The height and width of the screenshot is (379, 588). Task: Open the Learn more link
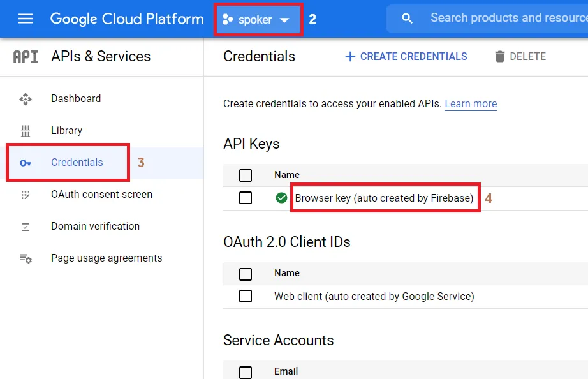pos(470,103)
